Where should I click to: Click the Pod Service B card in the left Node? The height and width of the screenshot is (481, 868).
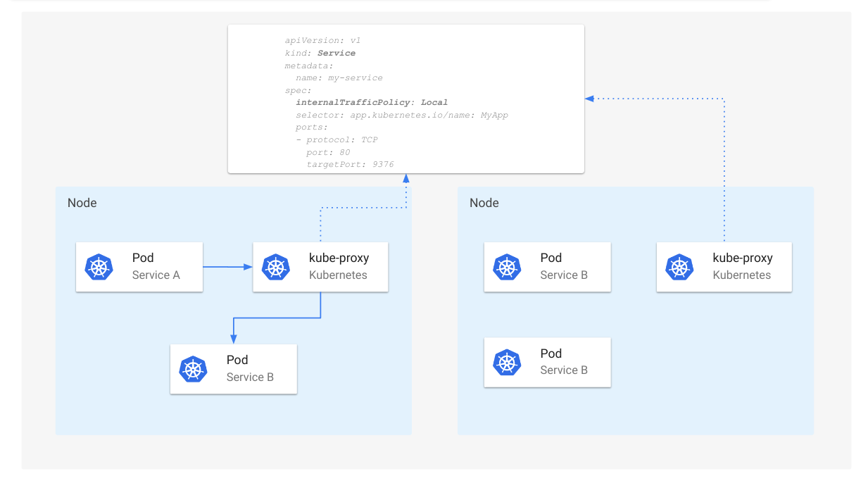[234, 369]
